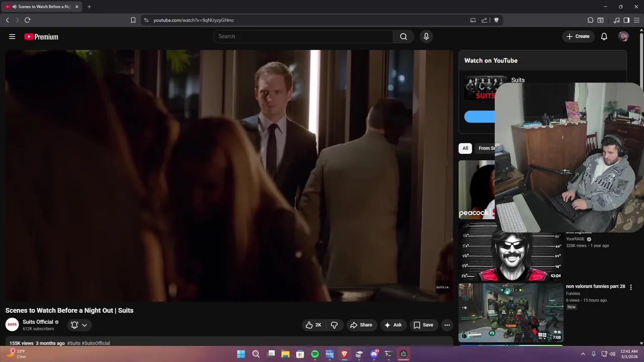Dislike this video
644x362 pixels.
[x=334, y=325]
